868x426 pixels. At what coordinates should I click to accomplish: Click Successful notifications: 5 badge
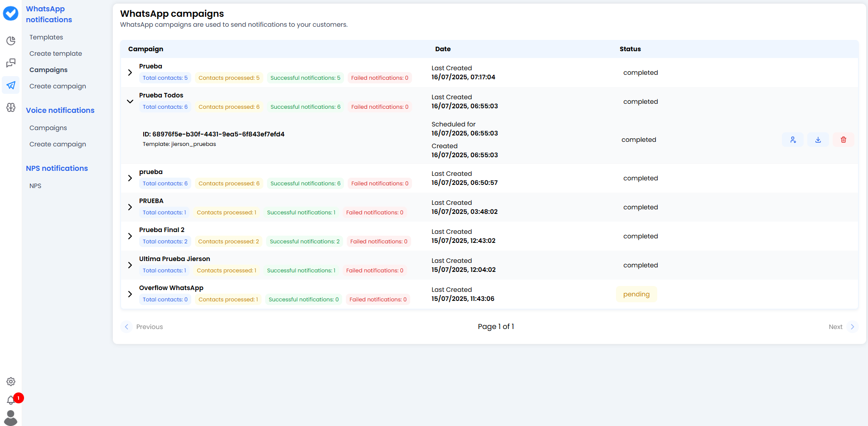point(305,78)
